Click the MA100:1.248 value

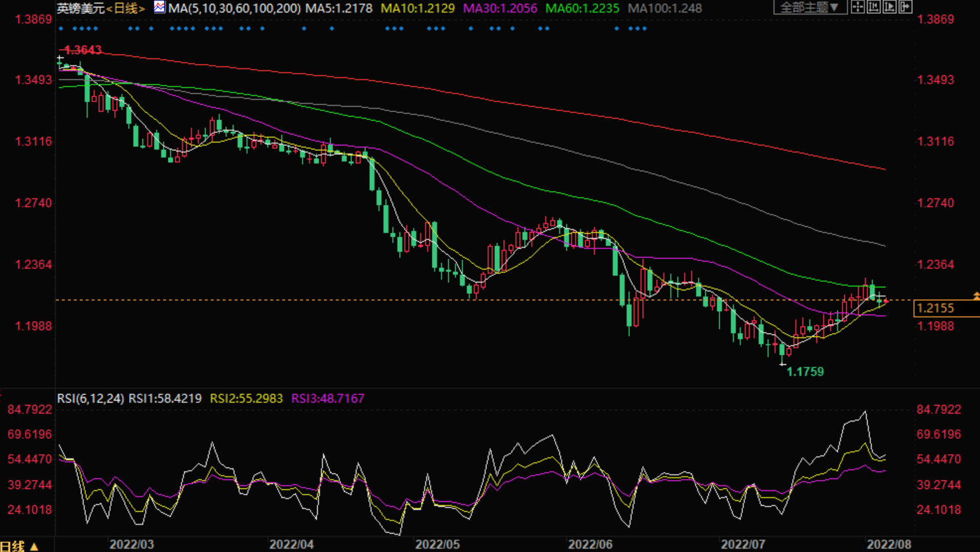(664, 9)
